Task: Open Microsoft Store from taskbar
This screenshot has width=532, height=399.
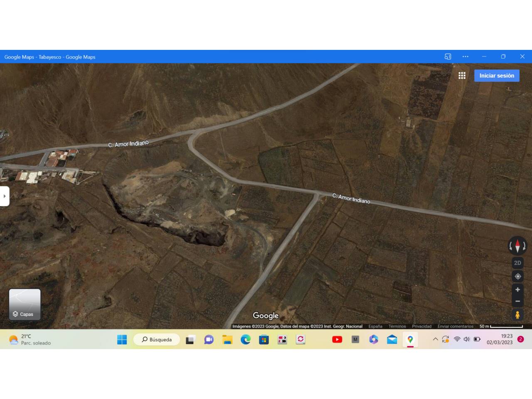Action: click(x=264, y=340)
